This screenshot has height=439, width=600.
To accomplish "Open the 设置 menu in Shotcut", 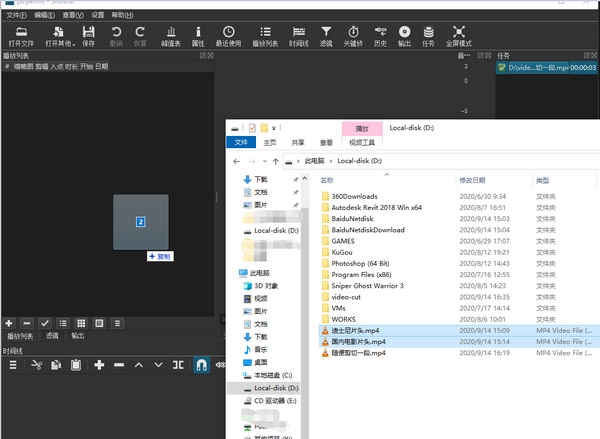I will click(x=97, y=16).
